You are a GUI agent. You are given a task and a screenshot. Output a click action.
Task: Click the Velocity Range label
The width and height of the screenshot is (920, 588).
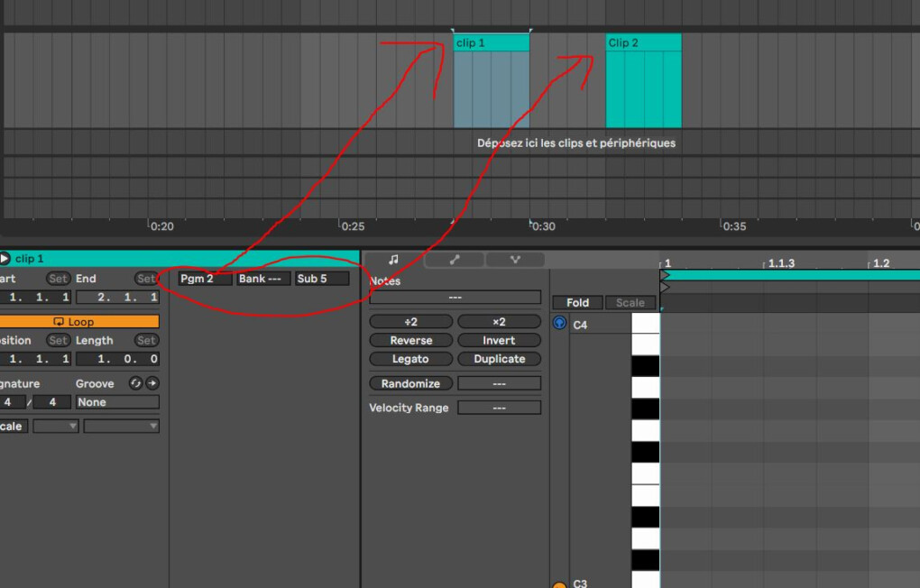click(x=409, y=408)
